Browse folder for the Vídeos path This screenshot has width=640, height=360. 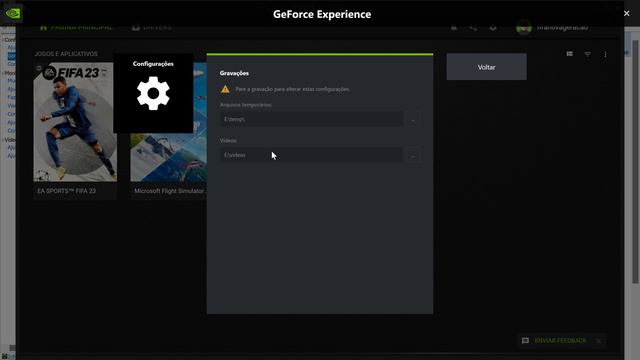[413, 156]
